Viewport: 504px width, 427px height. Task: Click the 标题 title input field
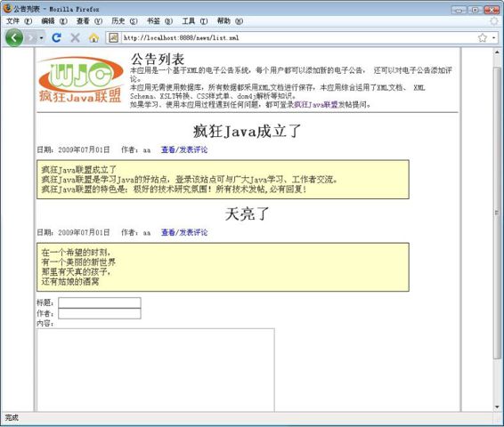(x=100, y=302)
